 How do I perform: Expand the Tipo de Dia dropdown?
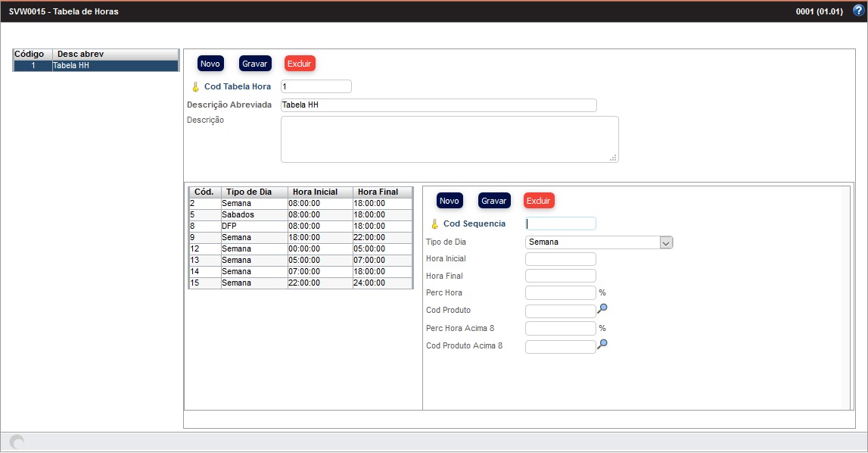(x=666, y=242)
